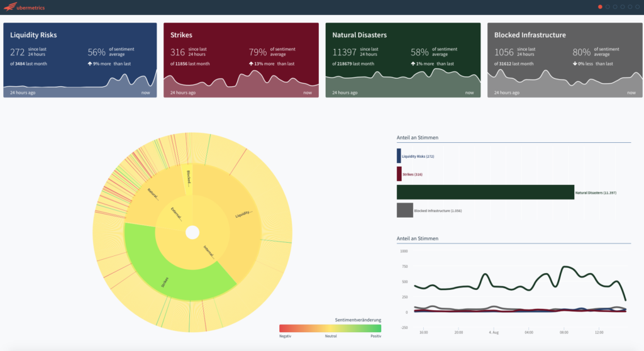Click 'of 11856 last month' text
644x351 pixels.
[190, 64]
